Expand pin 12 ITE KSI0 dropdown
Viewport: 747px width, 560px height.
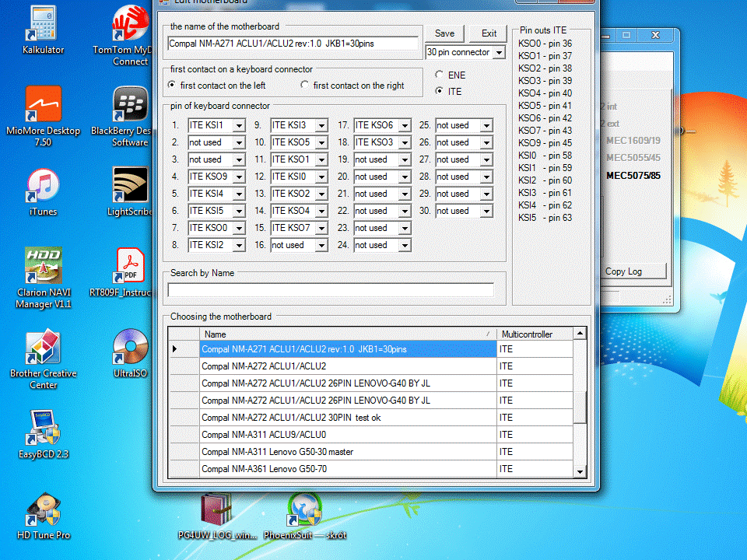tap(321, 177)
